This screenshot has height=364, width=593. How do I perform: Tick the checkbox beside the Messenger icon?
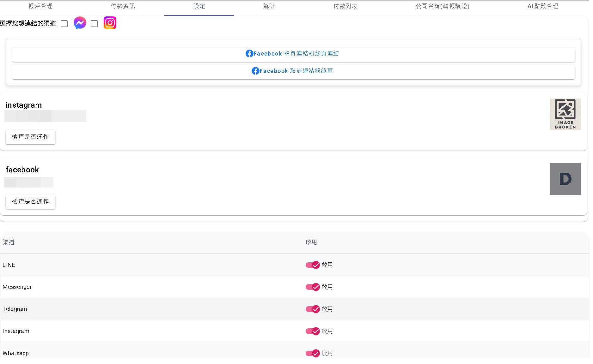point(64,24)
